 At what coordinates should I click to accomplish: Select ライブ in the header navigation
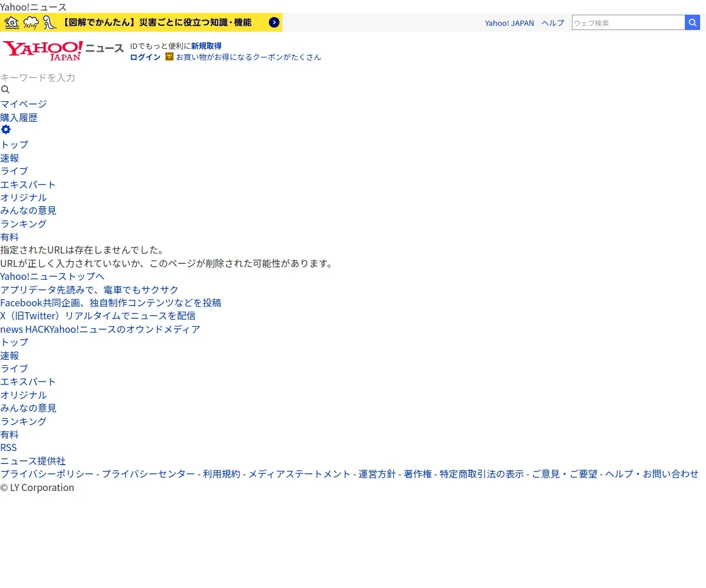pos(14,171)
